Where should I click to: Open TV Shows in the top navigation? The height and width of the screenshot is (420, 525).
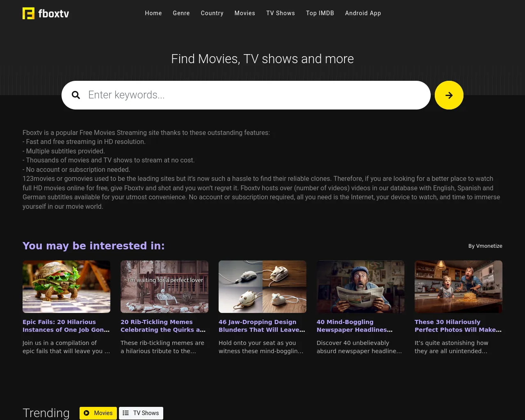tap(281, 13)
